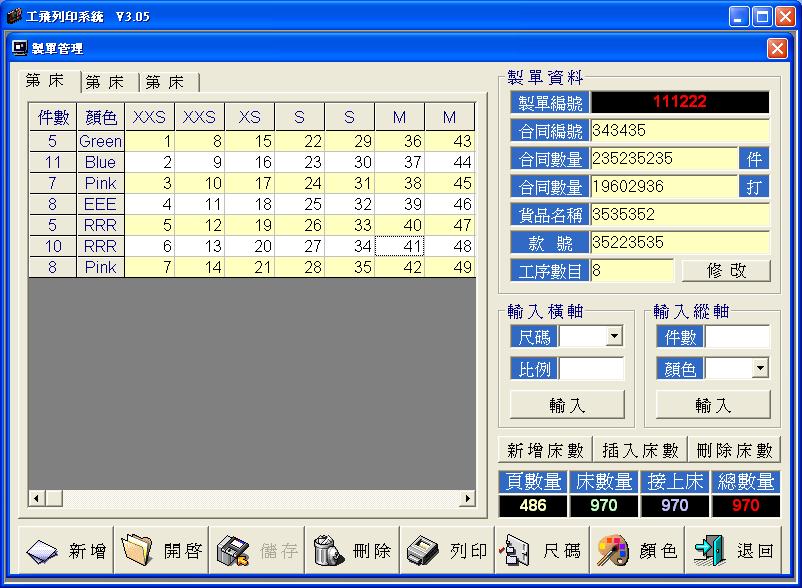Click the 接上床 value 970
This screenshot has height=588, width=802.
[x=675, y=505]
